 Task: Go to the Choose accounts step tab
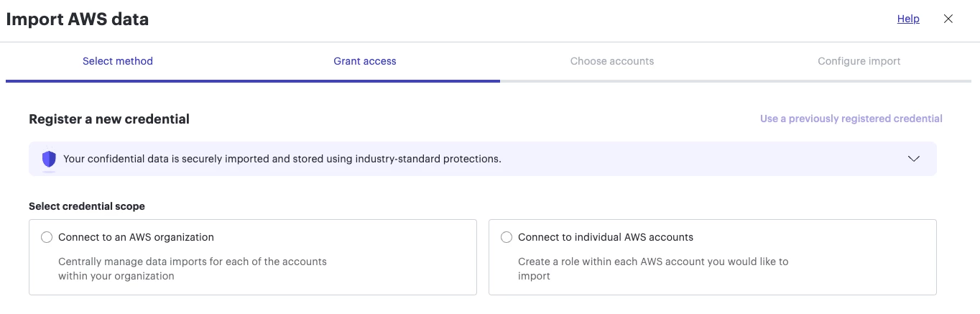[x=612, y=61]
